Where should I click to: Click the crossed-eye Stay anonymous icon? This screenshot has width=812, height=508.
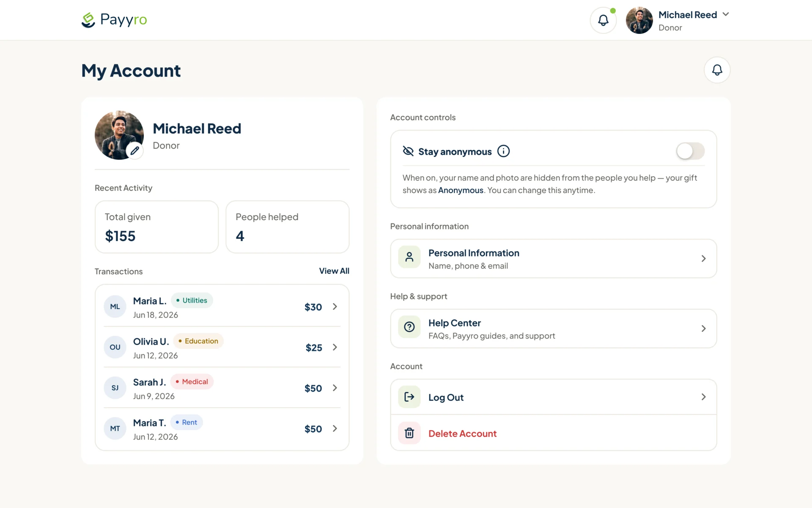[x=408, y=151]
